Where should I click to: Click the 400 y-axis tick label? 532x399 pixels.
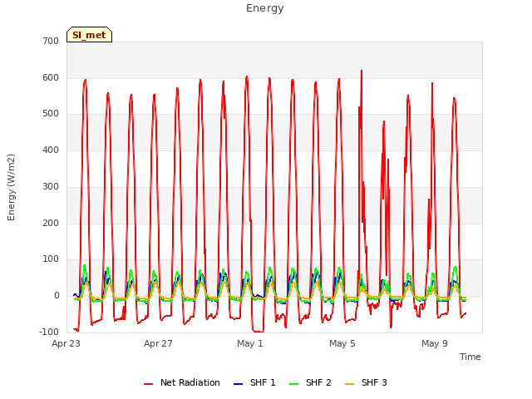[51, 150]
